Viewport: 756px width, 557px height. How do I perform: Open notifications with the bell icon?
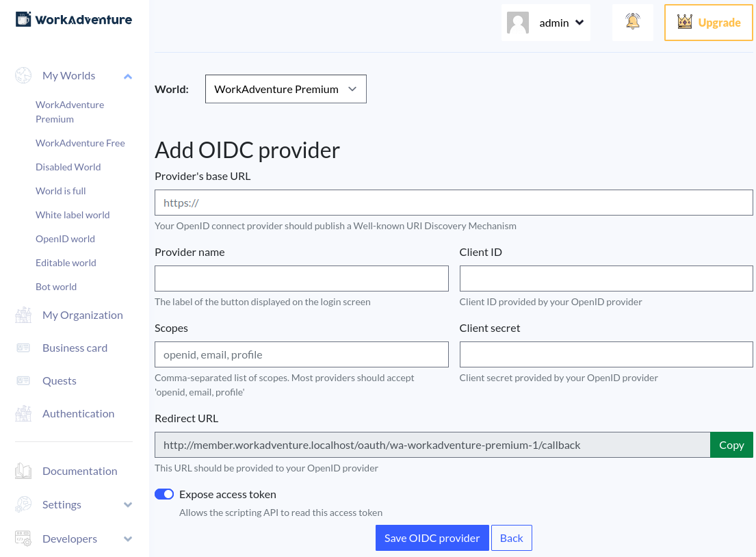pyautogui.click(x=632, y=21)
